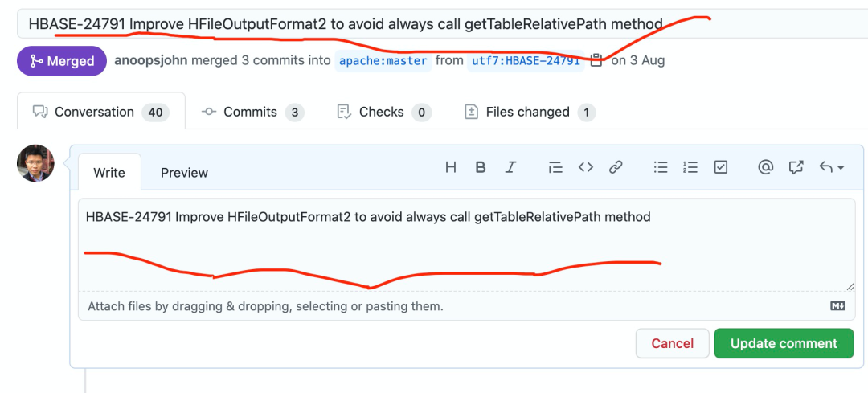Open the saved replies dropdown

click(831, 167)
